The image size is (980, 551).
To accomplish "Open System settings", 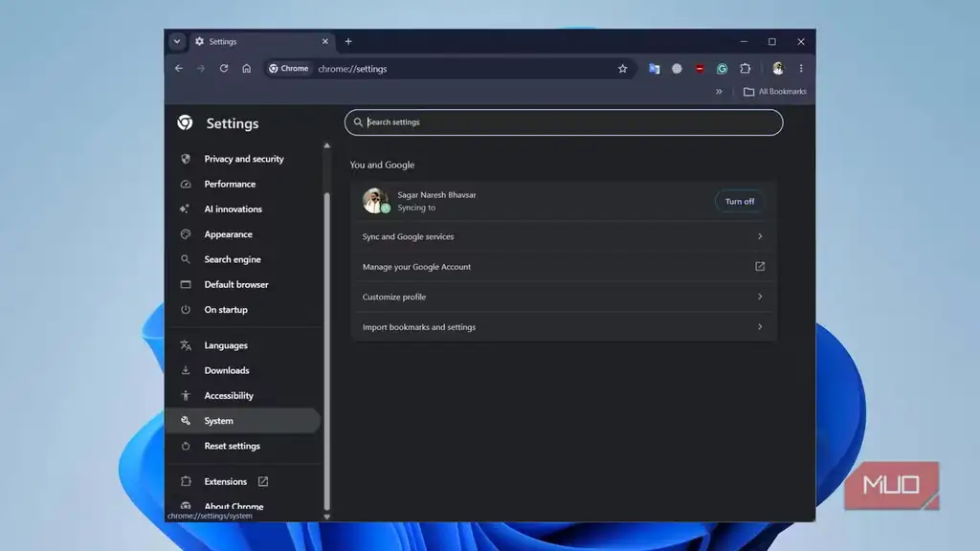I will (x=244, y=421).
